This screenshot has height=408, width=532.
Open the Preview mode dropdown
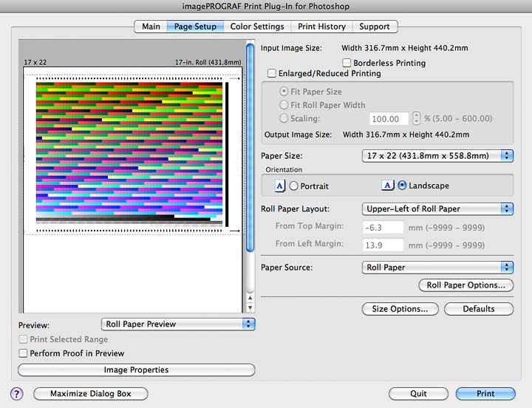coord(178,324)
